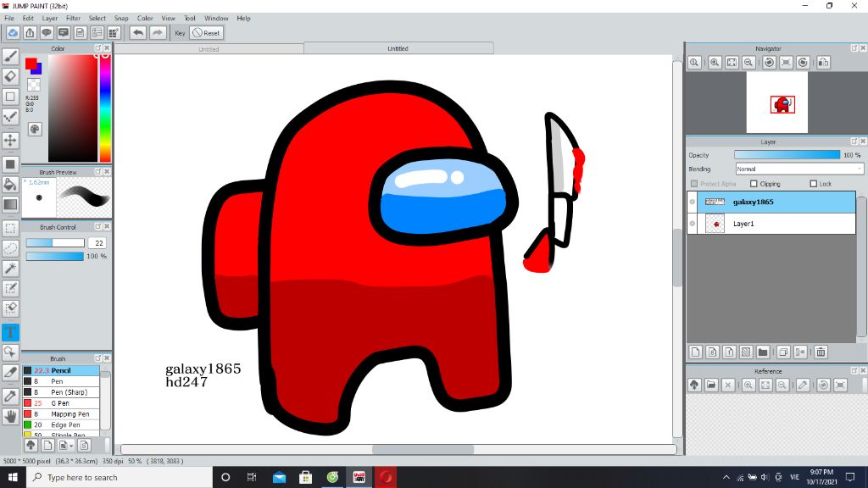The height and width of the screenshot is (488, 868).
Task: Select the Layer1 layer row
Action: (771, 224)
